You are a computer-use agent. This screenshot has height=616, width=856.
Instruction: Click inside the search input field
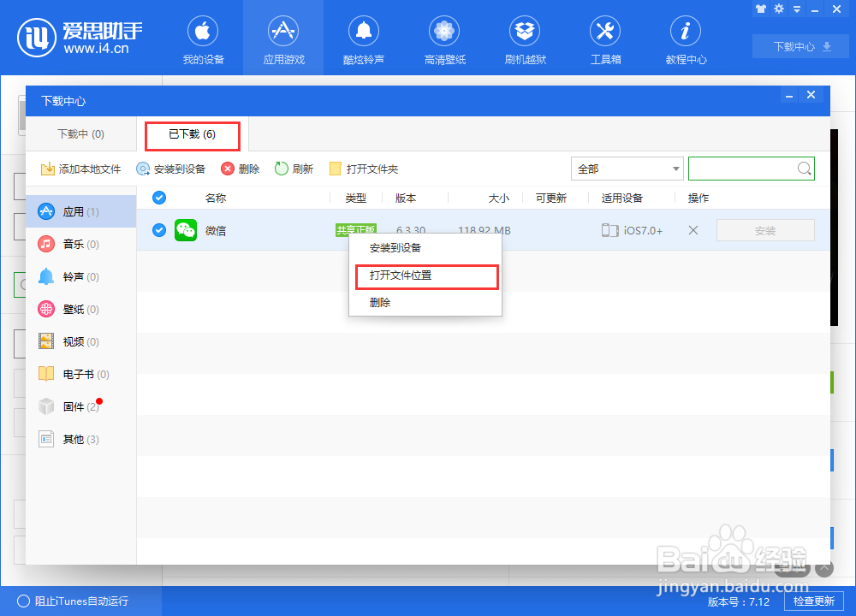pos(745,169)
